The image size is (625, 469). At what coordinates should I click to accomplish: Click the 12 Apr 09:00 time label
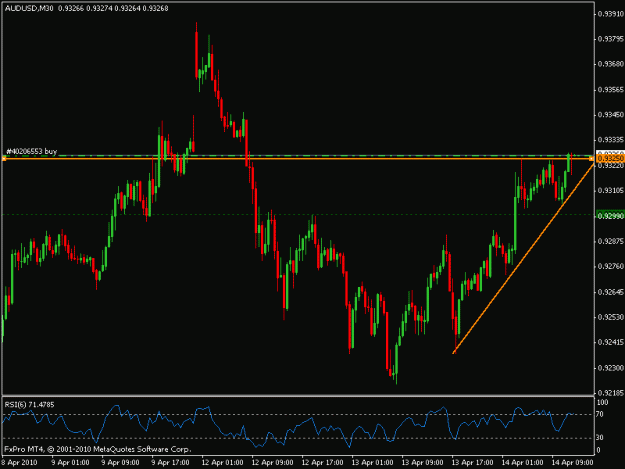point(273,463)
